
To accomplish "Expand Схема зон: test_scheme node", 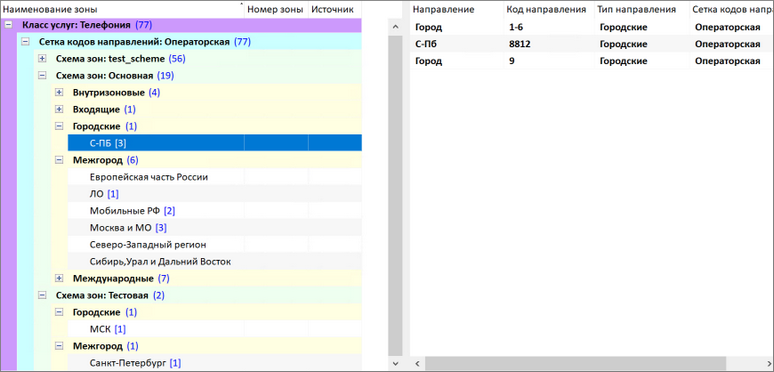I will click(42, 59).
